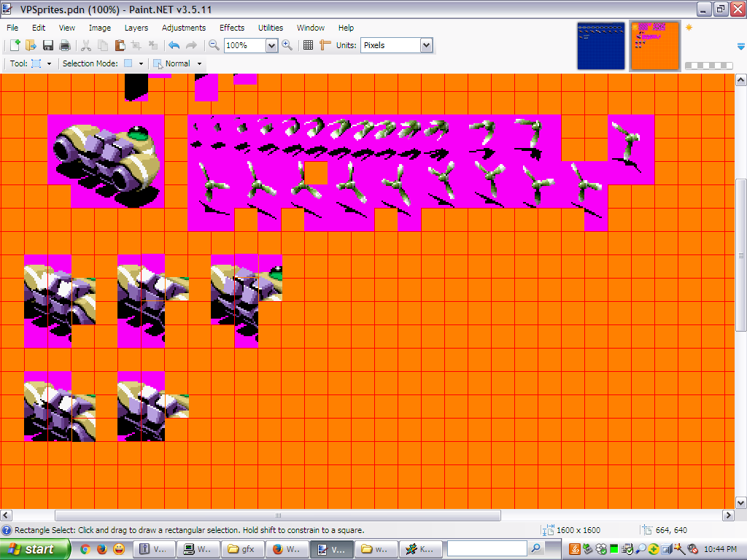Select the orange VPSprites image thumbnail
747x560 pixels.
coord(654,46)
